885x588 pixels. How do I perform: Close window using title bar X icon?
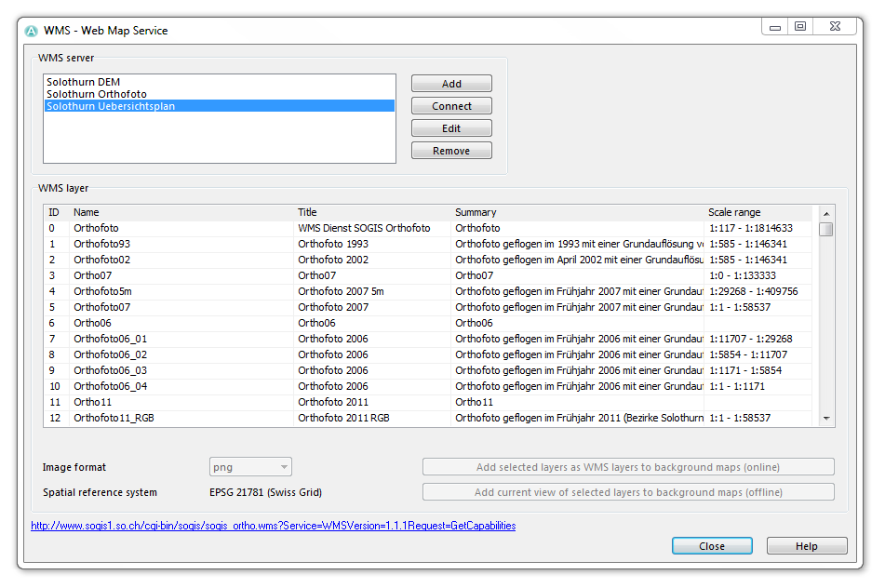pos(836,27)
